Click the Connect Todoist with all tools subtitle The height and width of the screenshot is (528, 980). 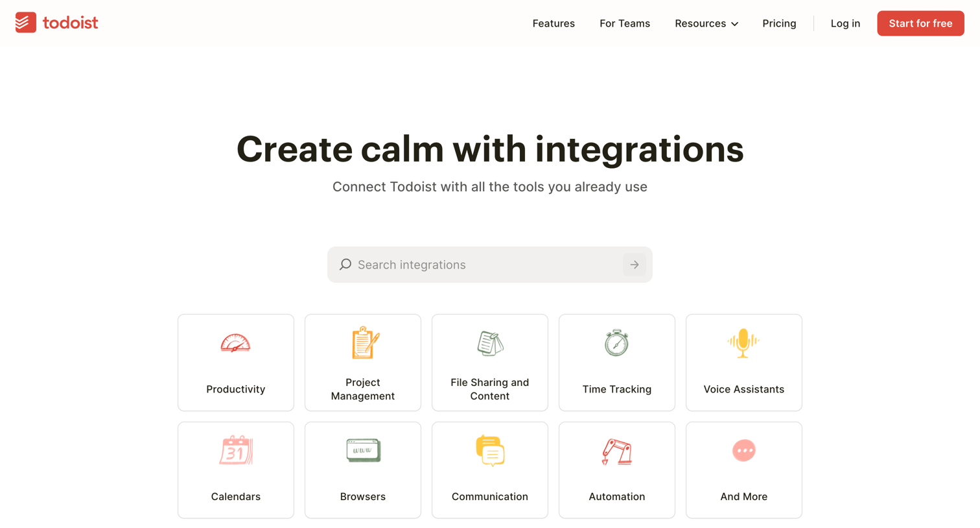[x=490, y=187]
